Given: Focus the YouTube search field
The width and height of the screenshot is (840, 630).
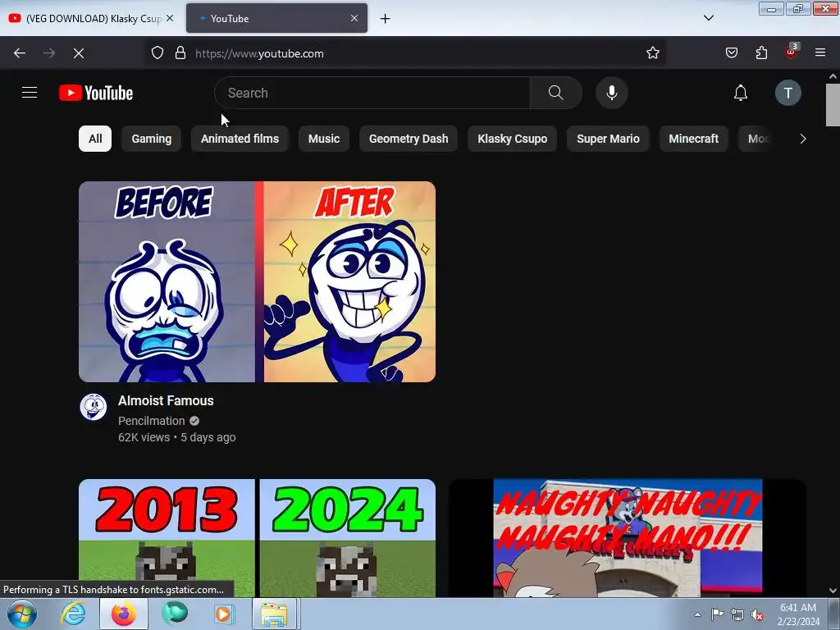Looking at the screenshot, I should point(372,93).
